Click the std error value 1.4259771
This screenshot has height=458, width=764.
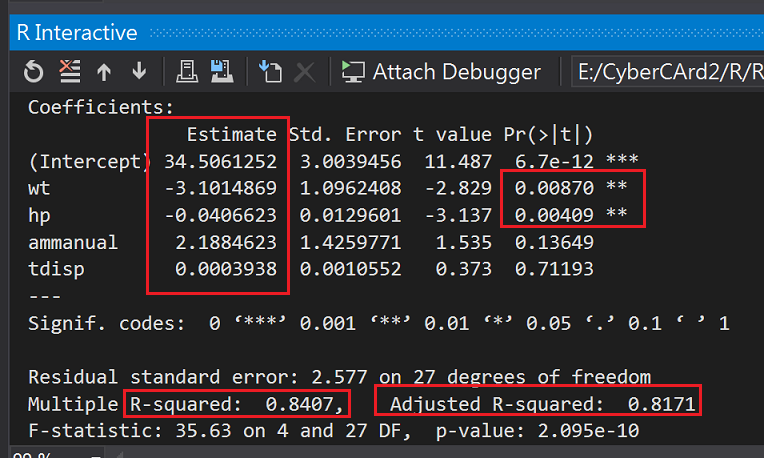[x=351, y=243]
